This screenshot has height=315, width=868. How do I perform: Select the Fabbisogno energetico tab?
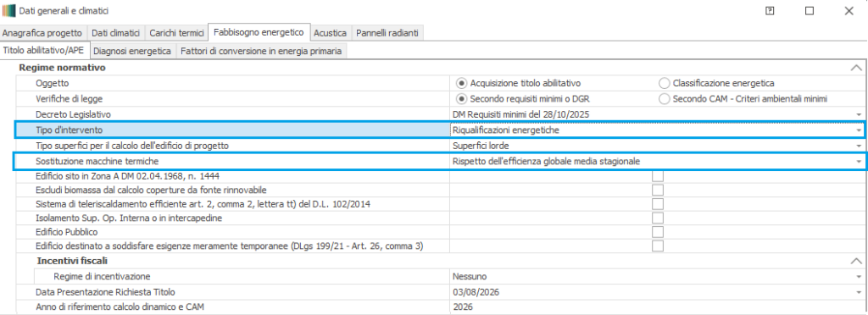(259, 33)
